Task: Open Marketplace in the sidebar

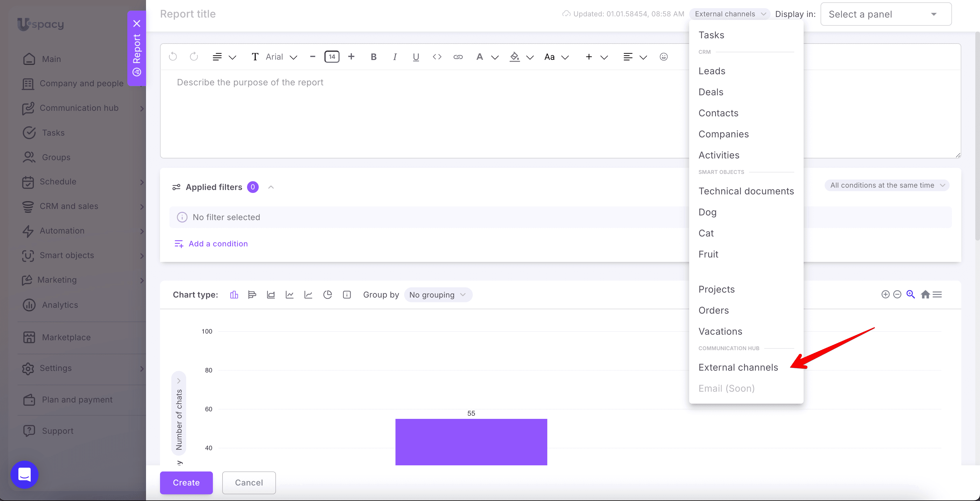Action: [57, 337]
